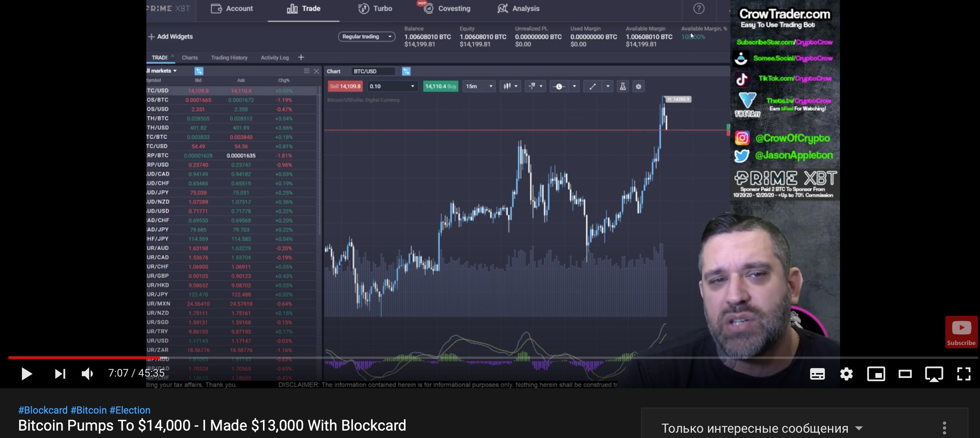Viewport: 980px width, 438px height.
Task: Expand the chat filter 'Только интересные сообщения' dropdown
Action: point(762,428)
